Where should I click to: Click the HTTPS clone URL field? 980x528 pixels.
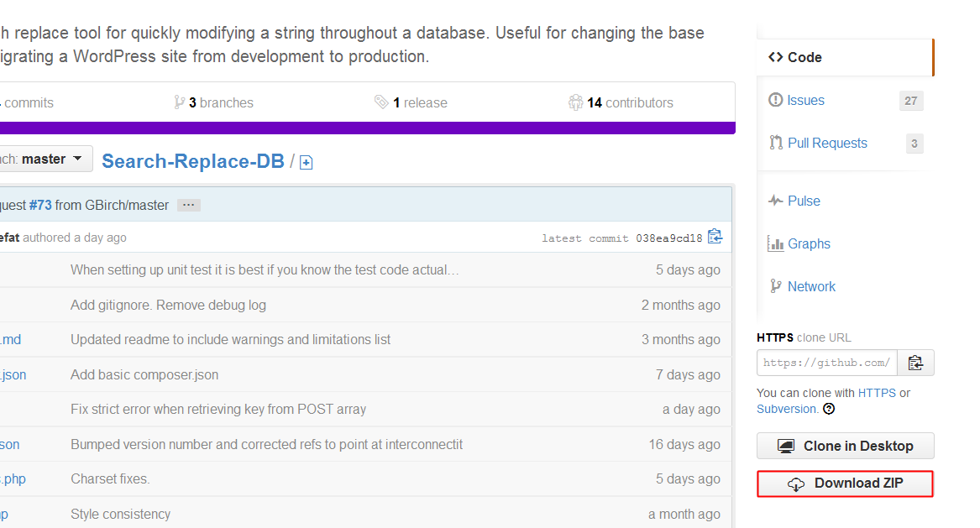(x=826, y=363)
